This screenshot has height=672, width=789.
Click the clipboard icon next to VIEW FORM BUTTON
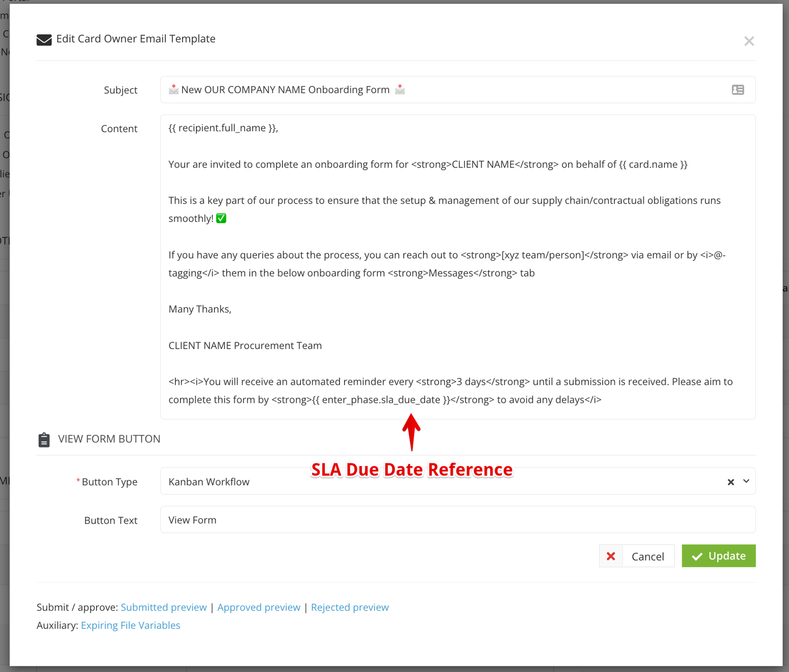[44, 439]
